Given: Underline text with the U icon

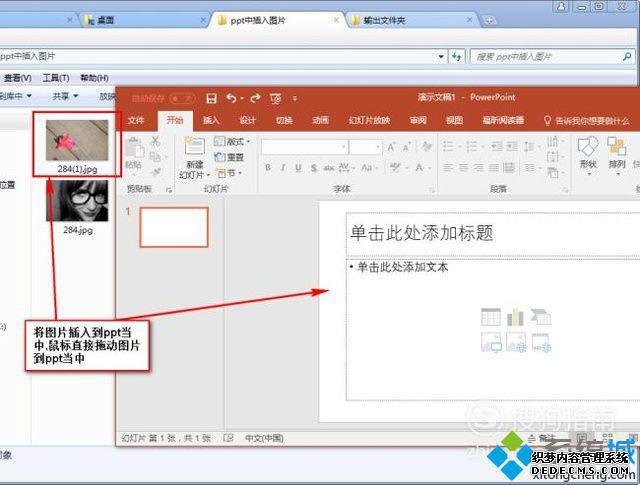Looking at the screenshot, I should pyautogui.click(x=298, y=167).
